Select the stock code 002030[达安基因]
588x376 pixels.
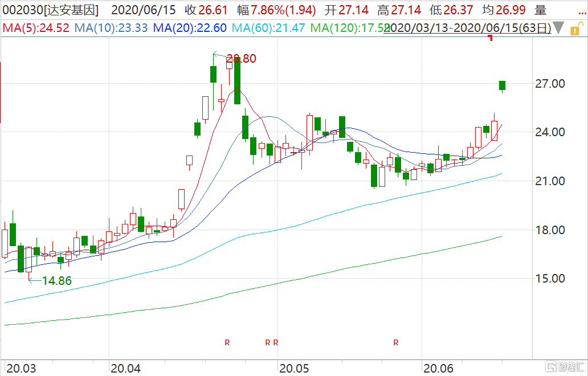[51, 10]
